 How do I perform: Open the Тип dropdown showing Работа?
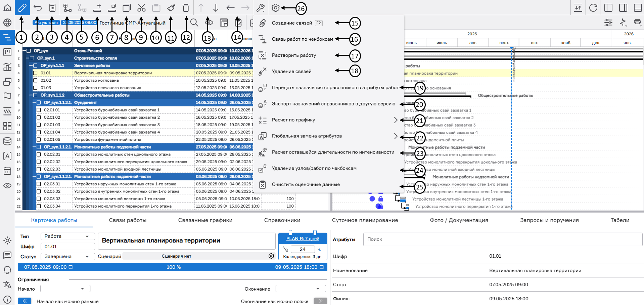(67, 236)
